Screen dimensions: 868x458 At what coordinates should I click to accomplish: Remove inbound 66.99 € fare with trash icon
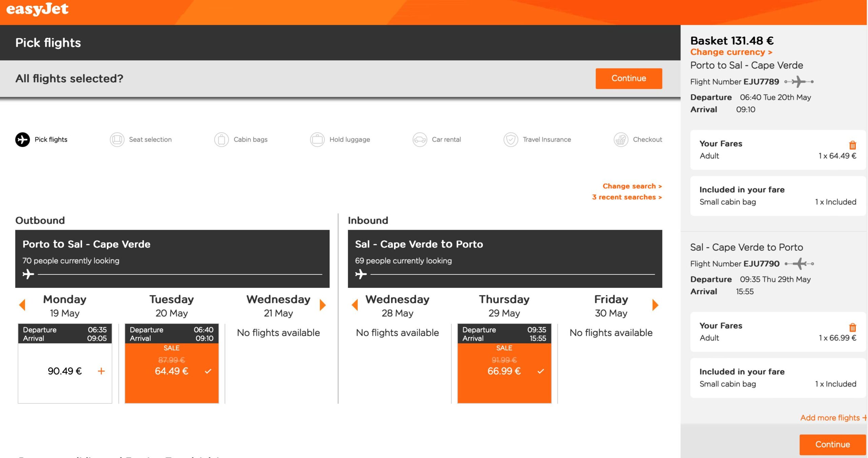[x=852, y=328]
